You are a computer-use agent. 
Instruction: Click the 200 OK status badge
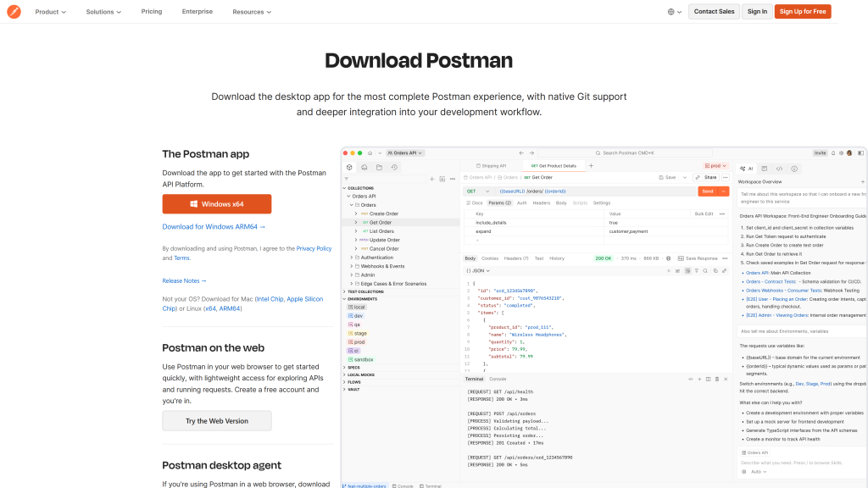tap(604, 258)
